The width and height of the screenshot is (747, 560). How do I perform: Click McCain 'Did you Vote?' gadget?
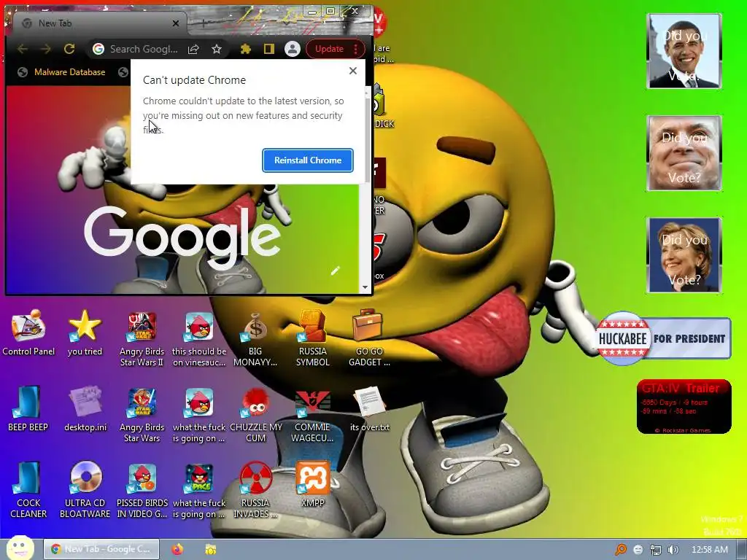pyautogui.click(x=684, y=153)
